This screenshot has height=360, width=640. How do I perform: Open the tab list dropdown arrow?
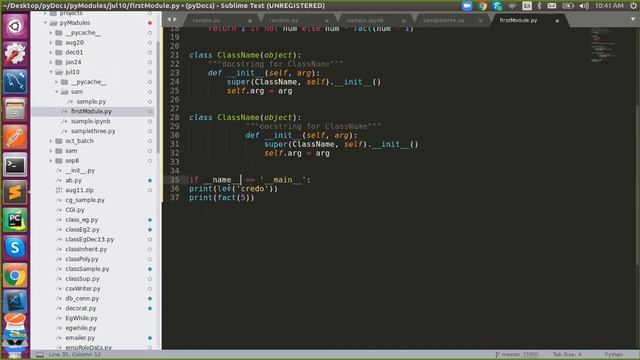click(x=633, y=19)
